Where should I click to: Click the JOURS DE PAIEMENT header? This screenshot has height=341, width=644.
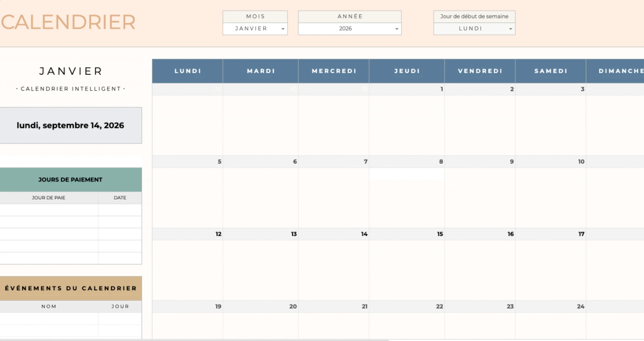pos(71,180)
